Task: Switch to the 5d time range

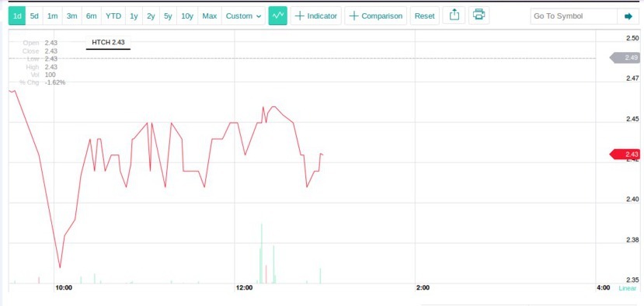Action: coord(34,16)
